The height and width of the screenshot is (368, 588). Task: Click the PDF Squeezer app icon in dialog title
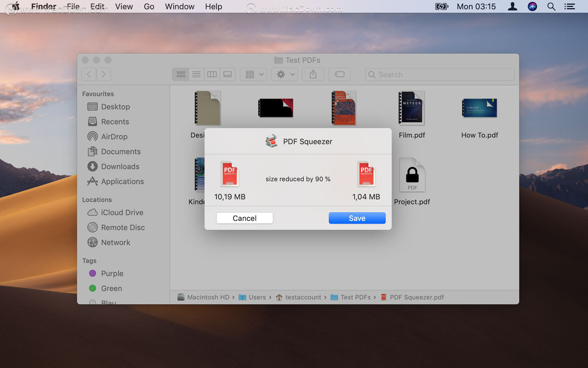click(x=271, y=141)
